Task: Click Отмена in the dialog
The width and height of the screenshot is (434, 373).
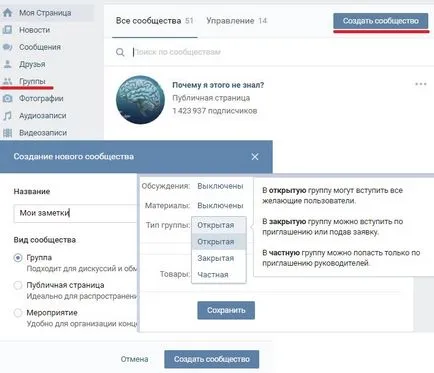Action: point(134,359)
